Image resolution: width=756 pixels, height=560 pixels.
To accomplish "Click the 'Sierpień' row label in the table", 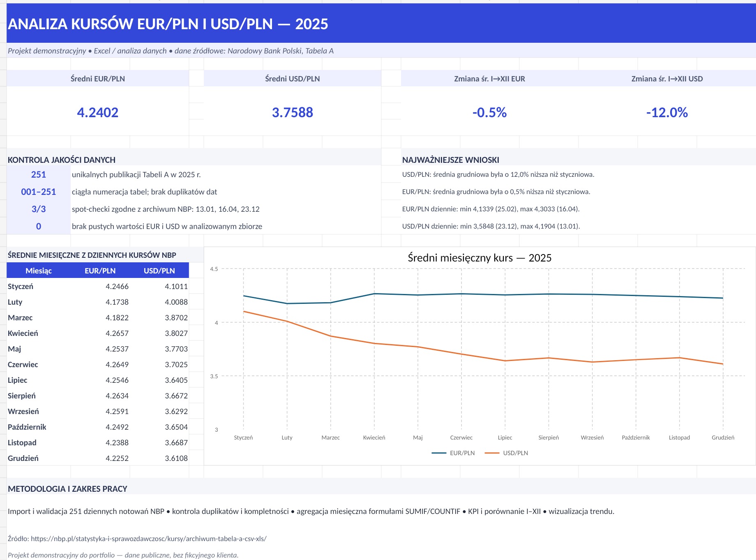I will [22, 396].
